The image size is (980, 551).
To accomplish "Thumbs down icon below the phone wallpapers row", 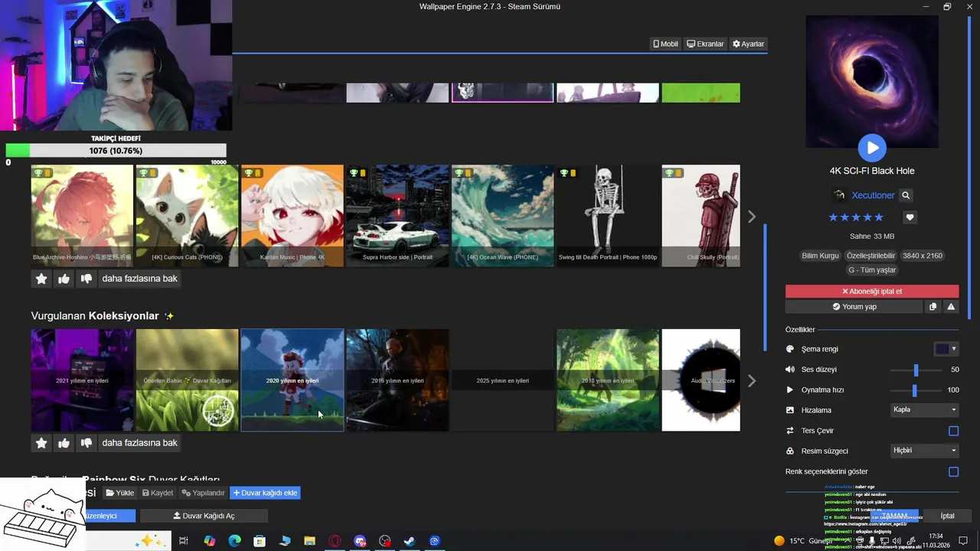I will (87, 279).
